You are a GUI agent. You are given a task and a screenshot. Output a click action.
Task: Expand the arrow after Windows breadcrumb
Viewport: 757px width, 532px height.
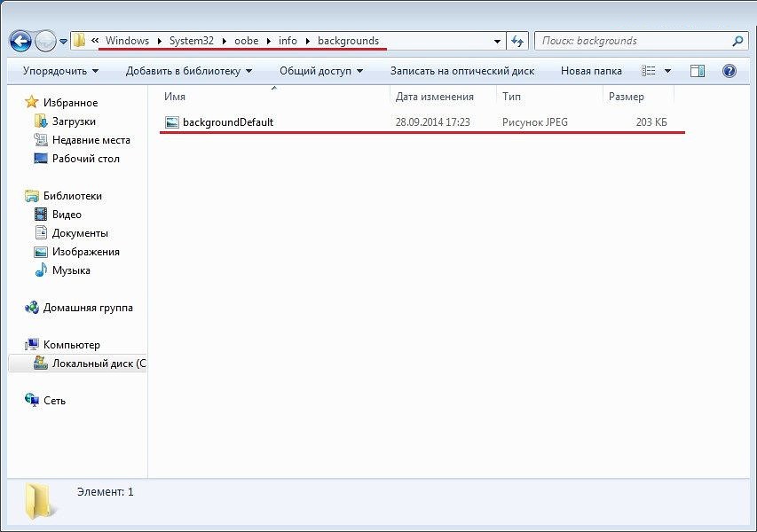160,41
